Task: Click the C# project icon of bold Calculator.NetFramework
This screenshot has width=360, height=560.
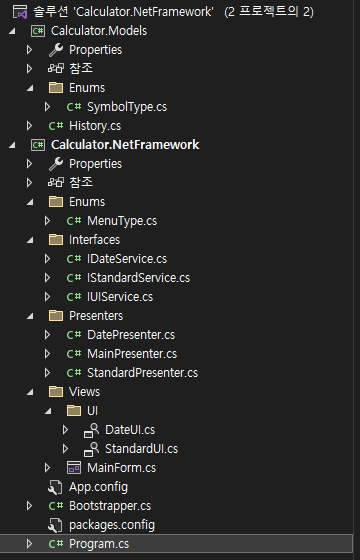Action: click(x=38, y=145)
